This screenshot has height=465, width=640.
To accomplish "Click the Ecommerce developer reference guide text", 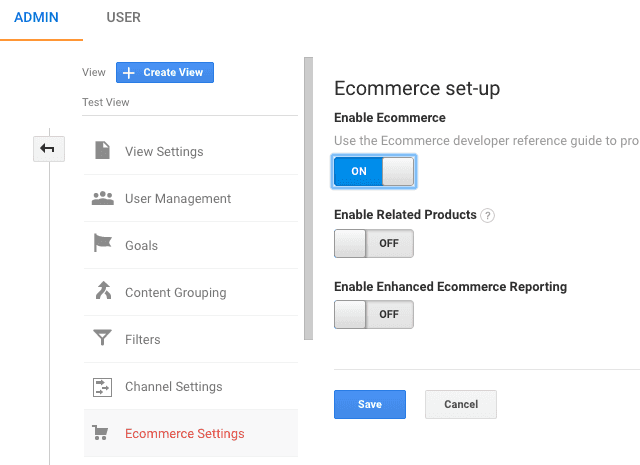I will tap(487, 140).
